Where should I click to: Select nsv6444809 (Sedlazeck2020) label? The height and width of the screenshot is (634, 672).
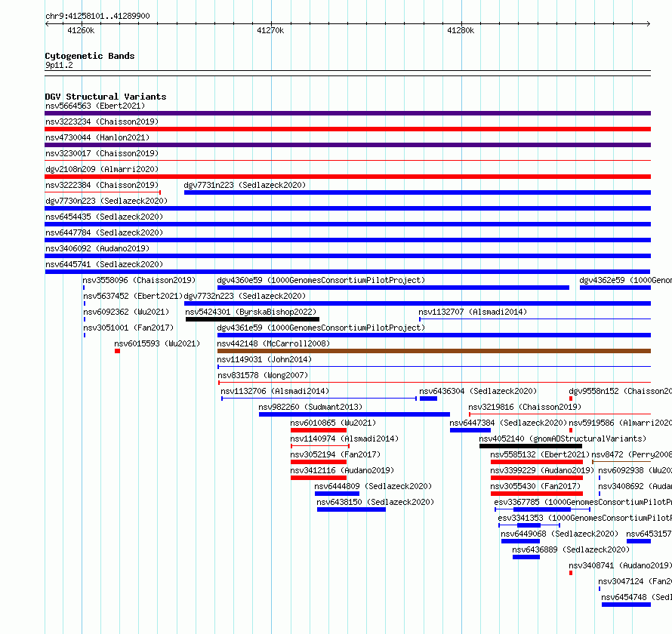click(x=373, y=486)
